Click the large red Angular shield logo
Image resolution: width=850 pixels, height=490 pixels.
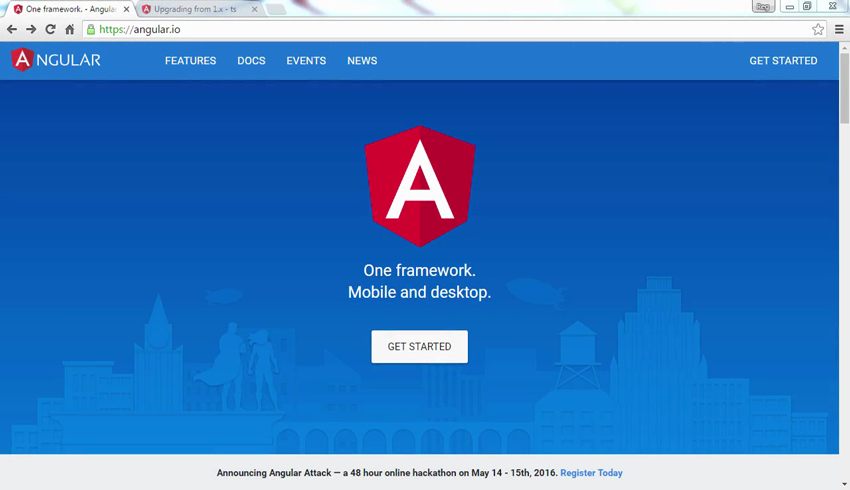420,186
